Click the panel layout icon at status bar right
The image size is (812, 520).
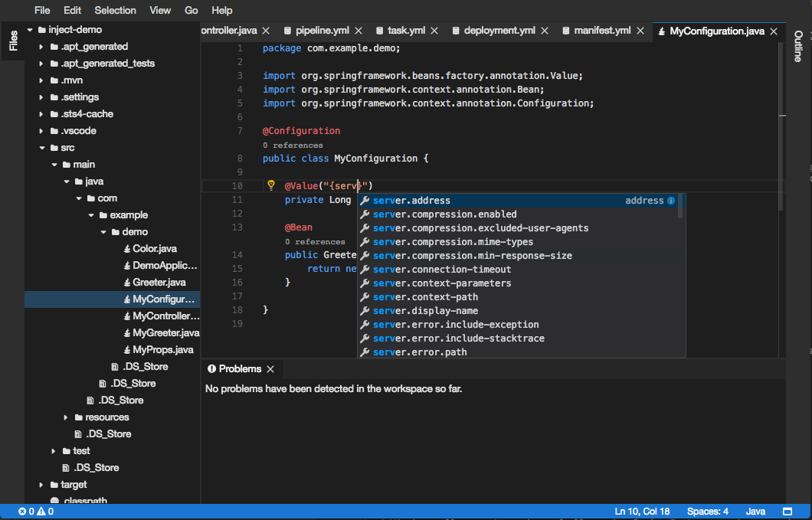(x=787, y=511)
